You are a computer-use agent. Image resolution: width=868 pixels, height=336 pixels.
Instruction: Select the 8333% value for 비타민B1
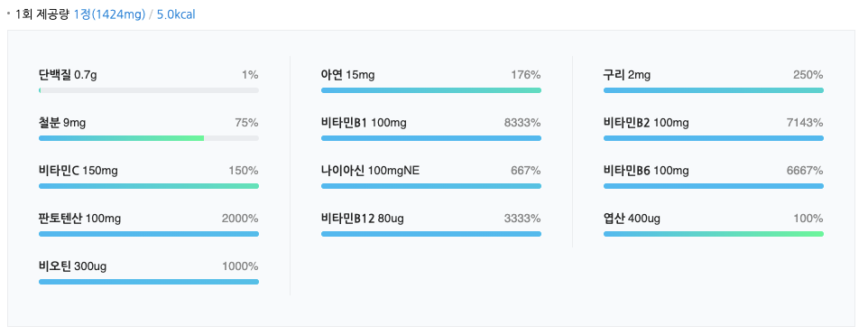point(522,123)
